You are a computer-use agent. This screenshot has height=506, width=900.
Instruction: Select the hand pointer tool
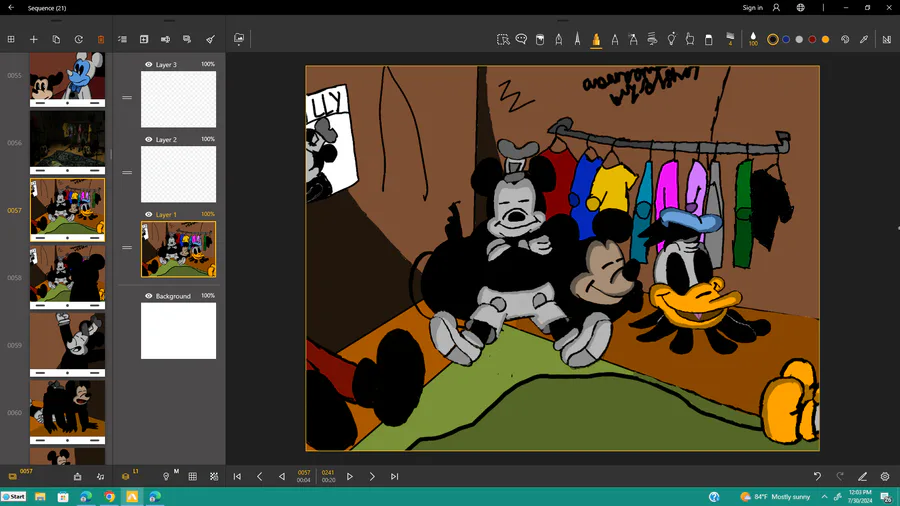pos(690,40)
